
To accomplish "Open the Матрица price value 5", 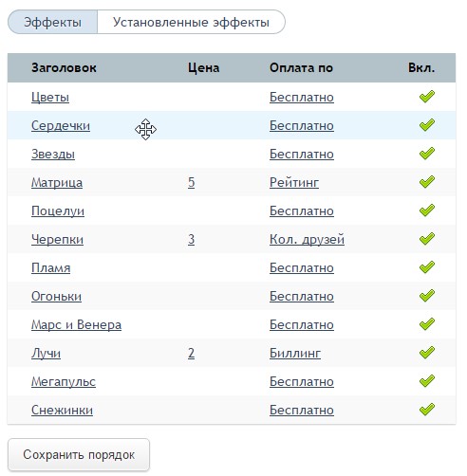I will tap(191, 182).
